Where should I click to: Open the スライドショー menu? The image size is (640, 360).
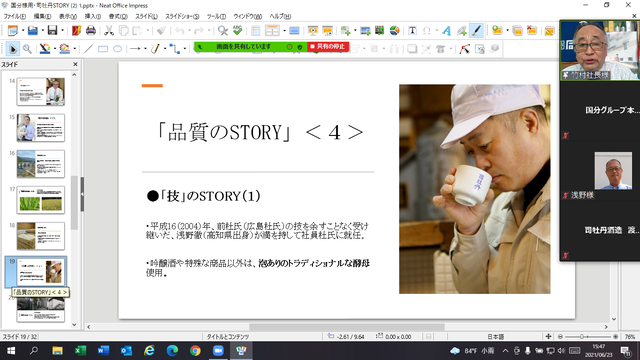(182, 16)
